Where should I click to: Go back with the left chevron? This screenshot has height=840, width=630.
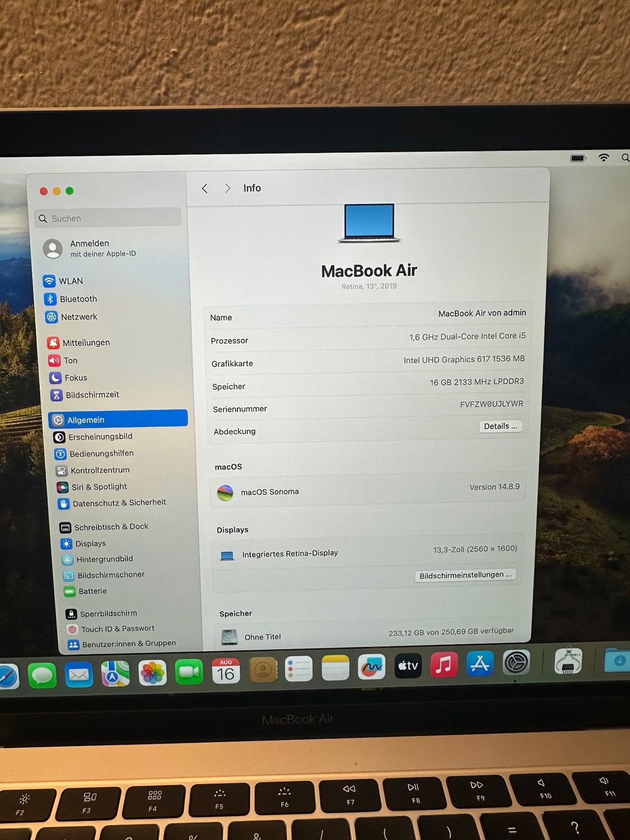205,188
